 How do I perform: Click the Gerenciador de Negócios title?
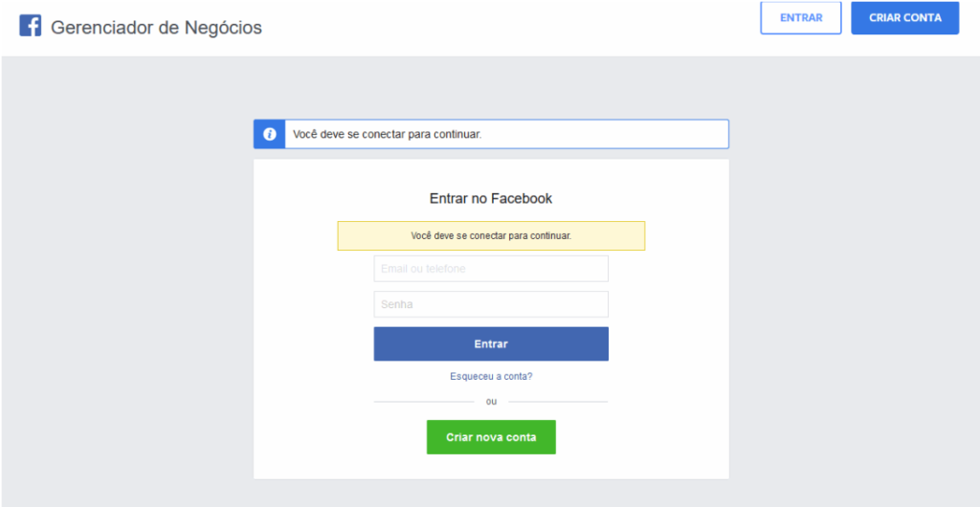coord(156,28)
